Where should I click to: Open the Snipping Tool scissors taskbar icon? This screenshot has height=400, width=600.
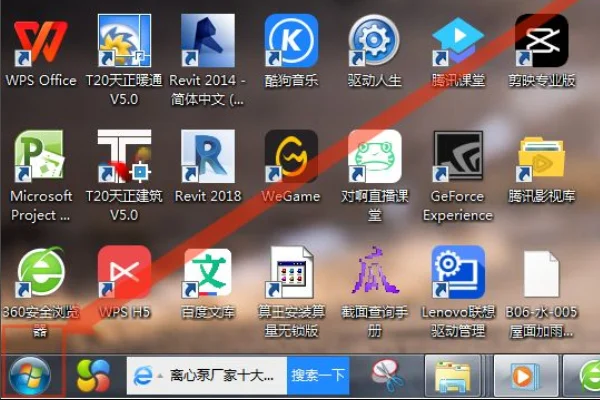pyautogui.click(x=387, y=375)
